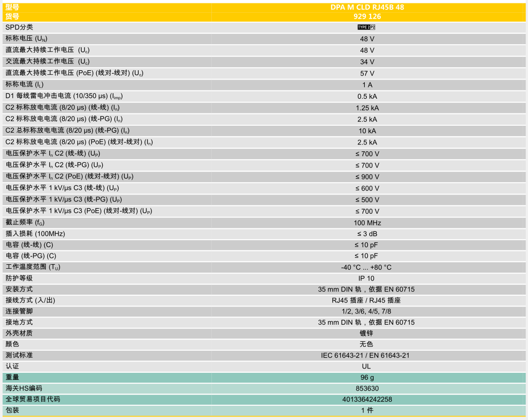The image size is (528, 420).
Task: Click the 57 V PoE voltage value
Action: coord(367,73)
